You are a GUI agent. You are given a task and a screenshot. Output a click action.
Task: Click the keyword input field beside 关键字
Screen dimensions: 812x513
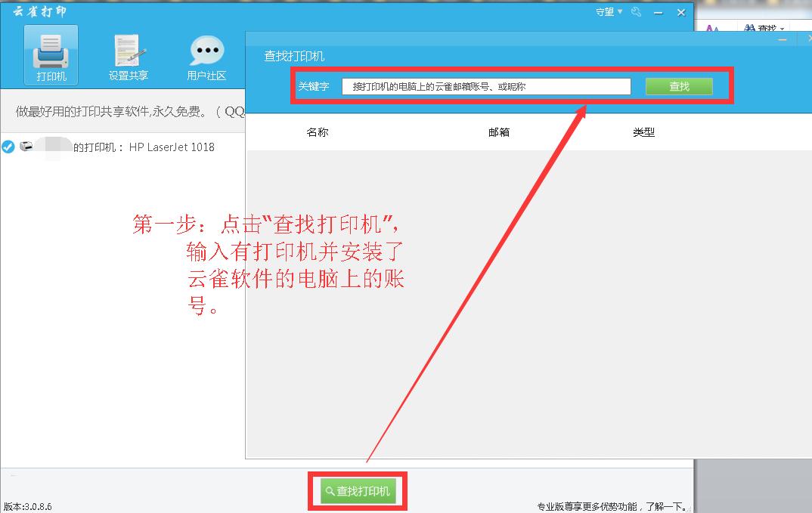(x=487, y=86)
